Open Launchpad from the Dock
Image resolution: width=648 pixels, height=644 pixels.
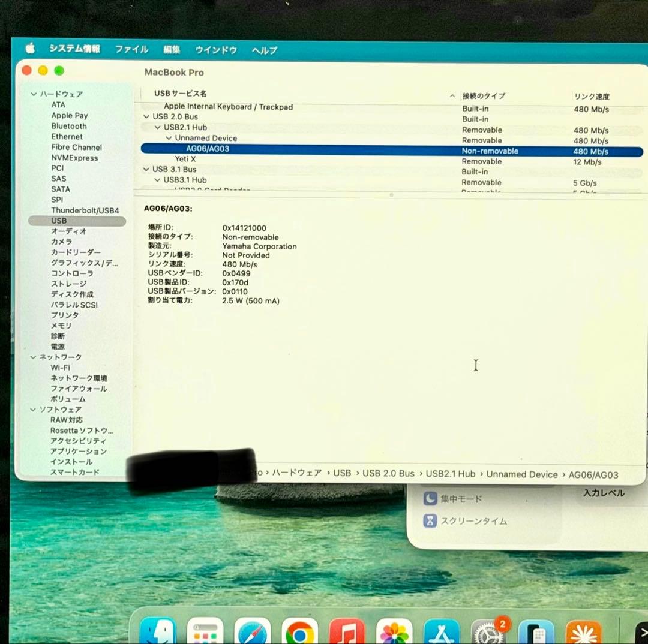click(x=205, y=631)
